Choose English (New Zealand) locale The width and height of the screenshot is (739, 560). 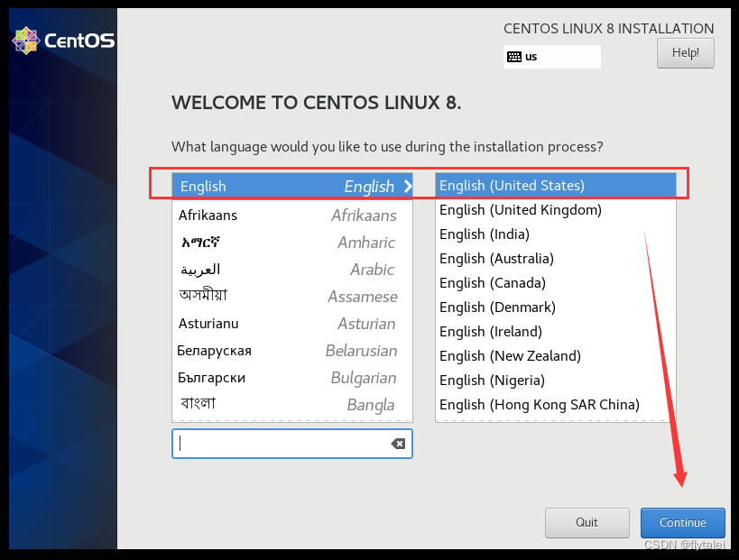556,356
